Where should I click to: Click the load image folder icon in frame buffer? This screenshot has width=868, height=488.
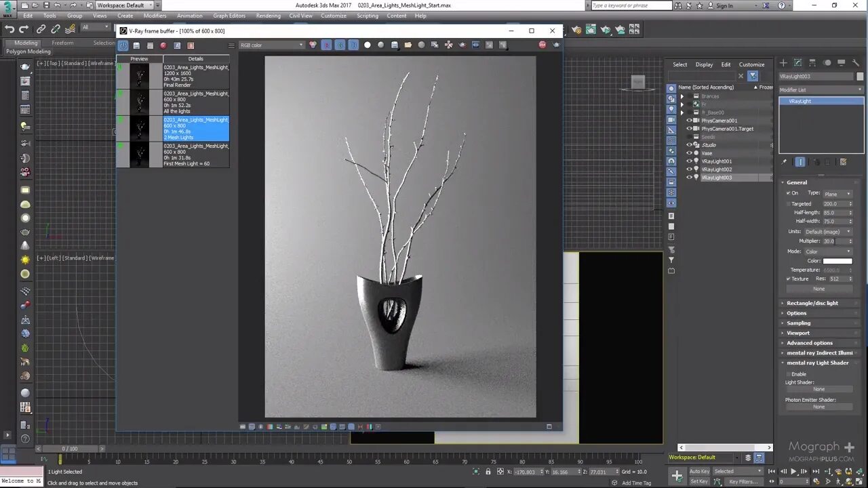pyautogui.click(x=408, y=45)
